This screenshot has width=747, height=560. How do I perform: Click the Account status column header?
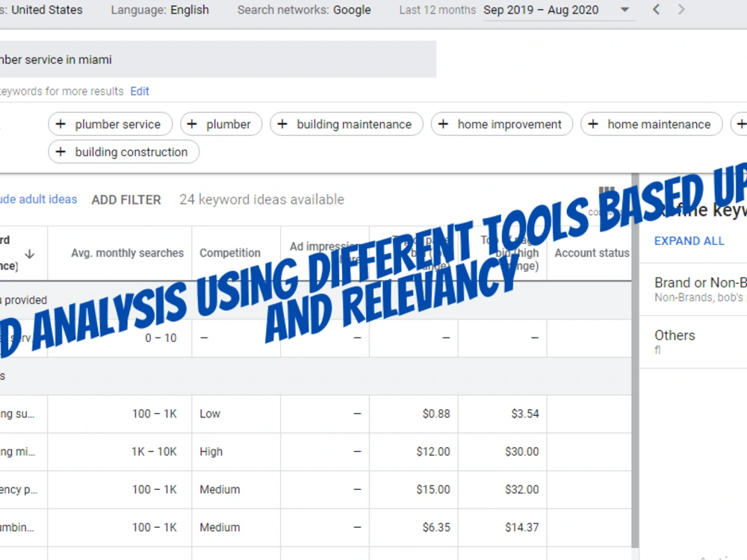coord(592,253)
